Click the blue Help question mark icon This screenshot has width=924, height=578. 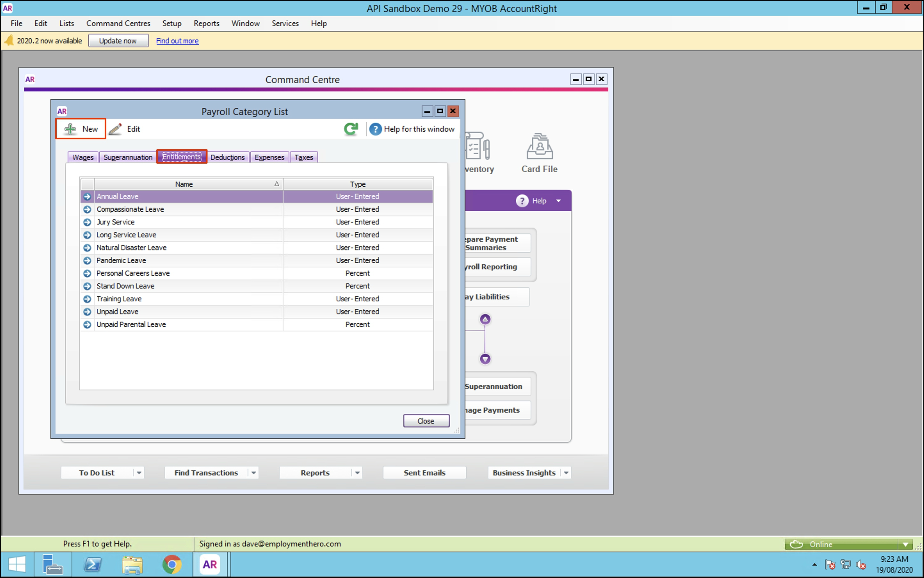point(375,129)
